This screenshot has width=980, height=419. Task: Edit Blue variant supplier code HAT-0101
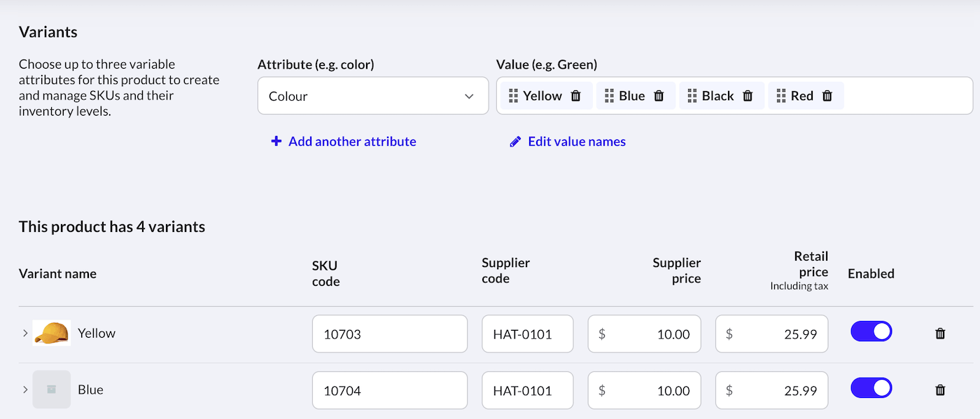pyautogui.click(x=528, y=390)
